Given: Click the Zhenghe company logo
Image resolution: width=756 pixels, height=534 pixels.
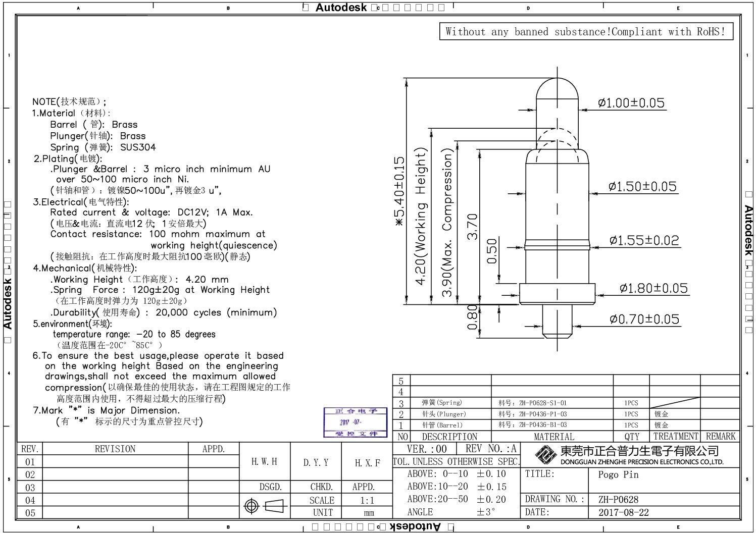Looking at the screenshot, I should click(545, 456).
